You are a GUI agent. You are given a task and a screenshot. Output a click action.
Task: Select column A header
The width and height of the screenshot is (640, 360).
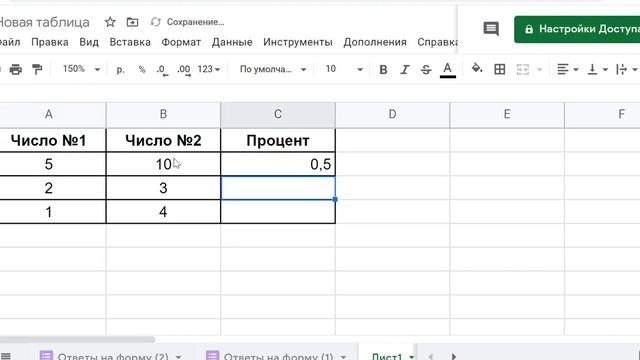(x=49, y=114)
